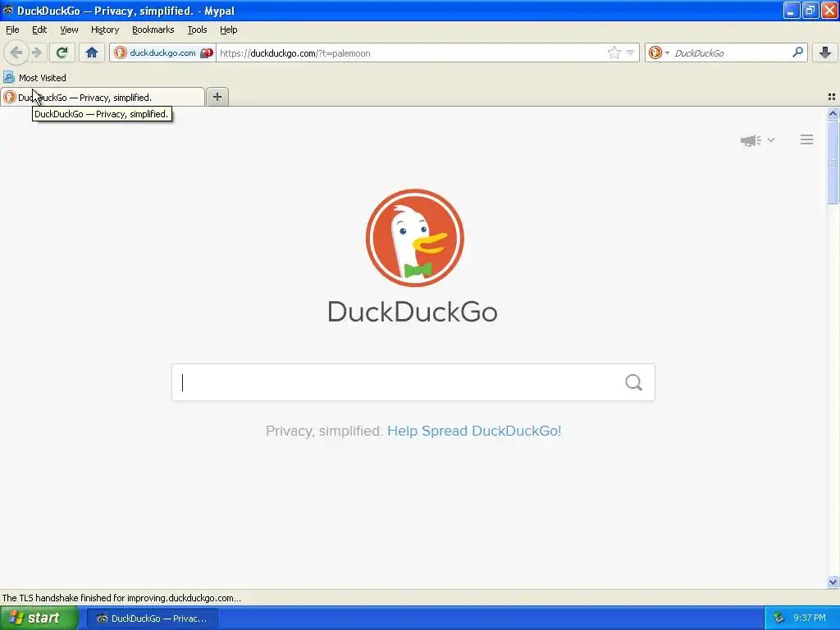Click the page scrollbar up arrow
This screenshot has width=840, height=630.
833,113
